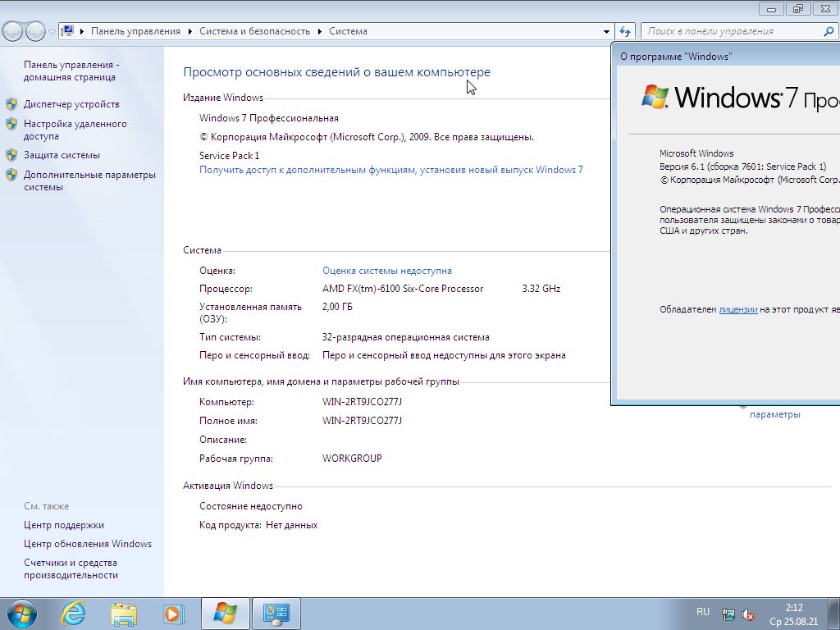Image resolution: width=840 pixels, height=630 pixels.
Task: Click the About Windows dialog title bar
Action: (x=725, y=56)
